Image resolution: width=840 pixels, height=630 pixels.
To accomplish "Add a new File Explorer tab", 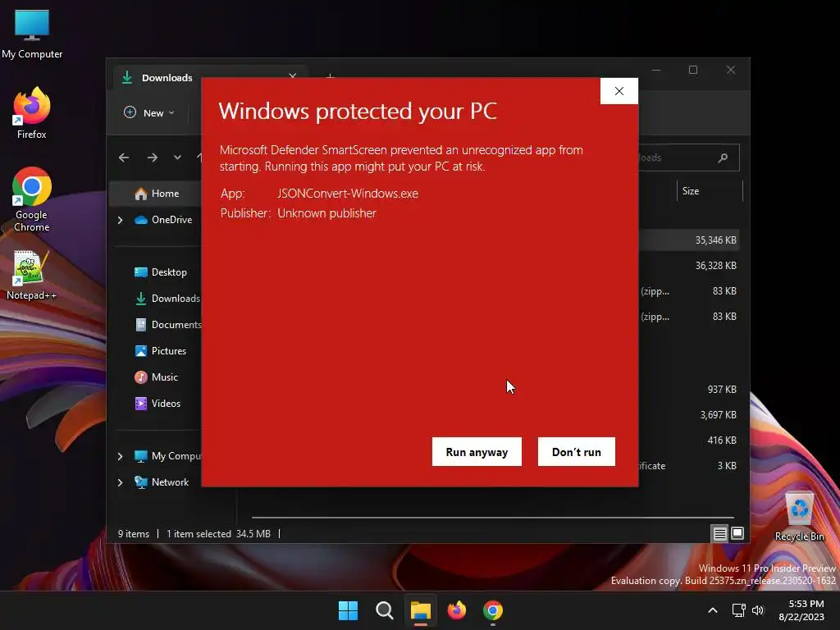I will [x=331, y=77].
